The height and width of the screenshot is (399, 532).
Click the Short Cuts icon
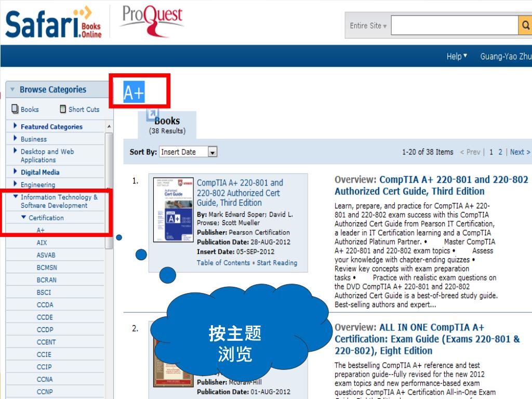tap(63, 109)
